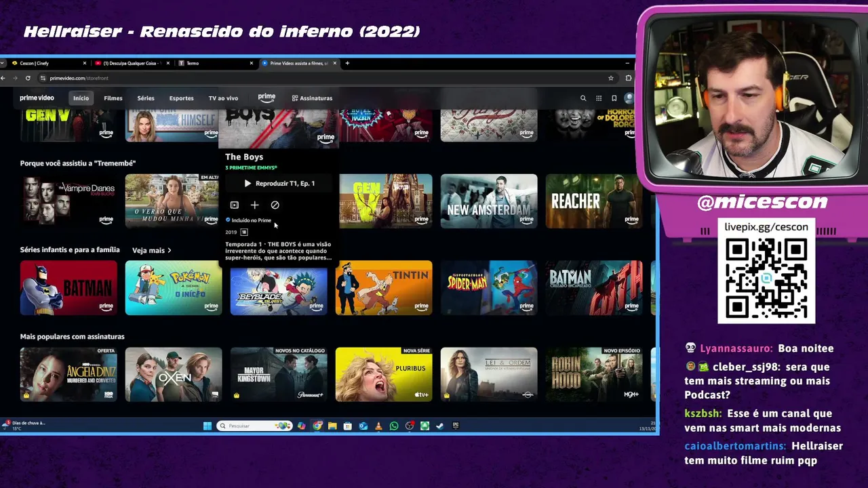This screenshot has height=488, width=868.
Task: Open WhatsApp from the taskbar
Action: point(394,426)
